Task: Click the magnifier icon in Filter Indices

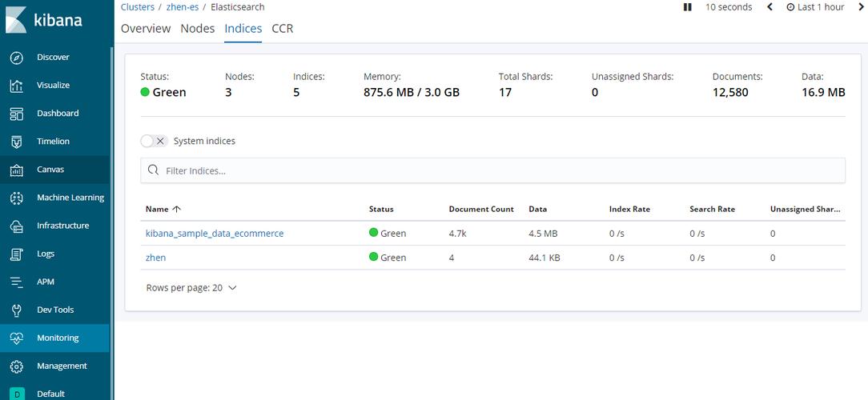Action: [153, 170]
